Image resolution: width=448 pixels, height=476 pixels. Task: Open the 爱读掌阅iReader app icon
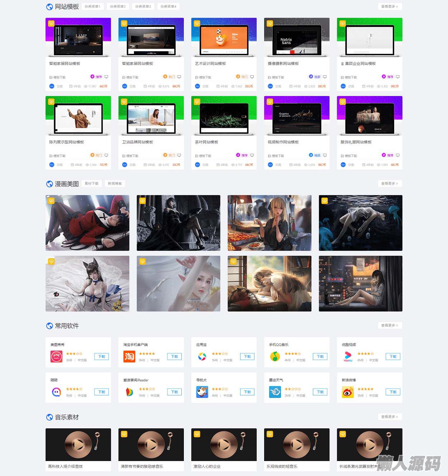pyautogui.click(x=129, y=392)
